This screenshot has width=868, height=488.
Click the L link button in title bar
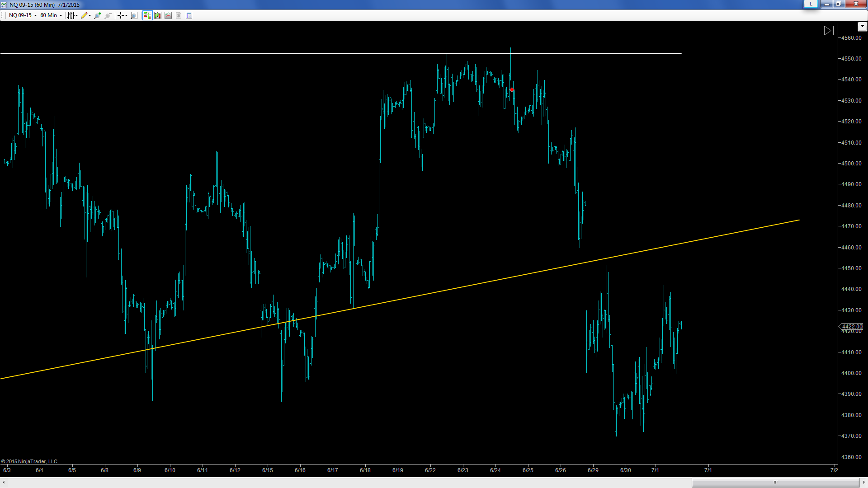click(x=811, y=4)
